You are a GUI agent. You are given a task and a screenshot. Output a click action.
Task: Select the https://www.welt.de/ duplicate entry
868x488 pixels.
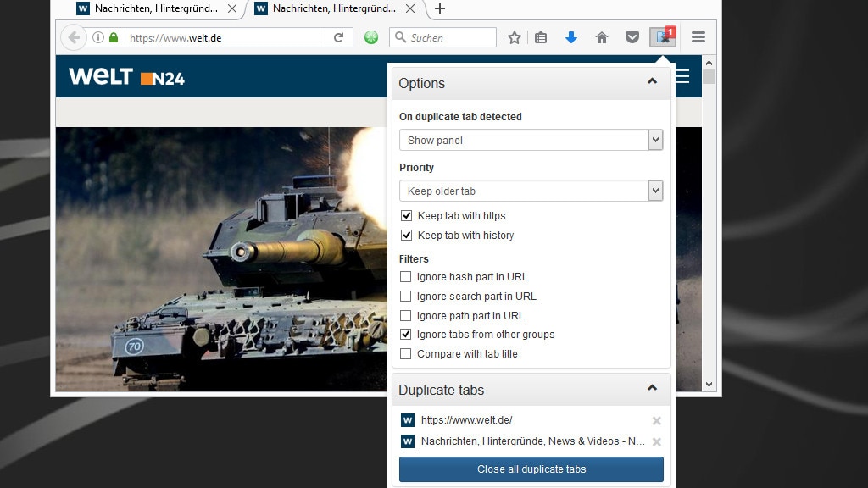click(466, 420)
